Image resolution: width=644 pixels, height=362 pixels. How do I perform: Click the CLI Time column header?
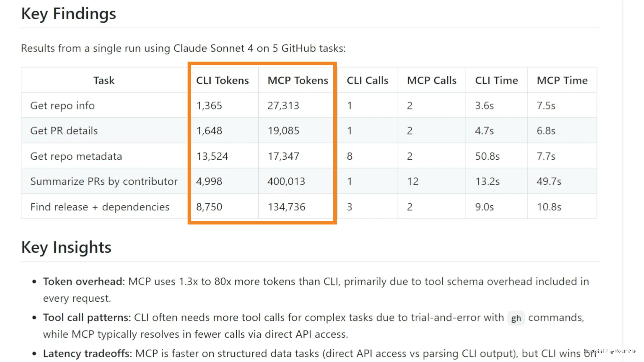(x=496, y=80)
